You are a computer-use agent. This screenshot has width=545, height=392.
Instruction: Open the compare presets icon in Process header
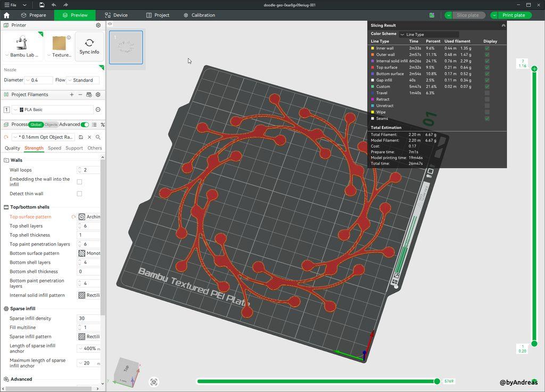click(102, 124)
